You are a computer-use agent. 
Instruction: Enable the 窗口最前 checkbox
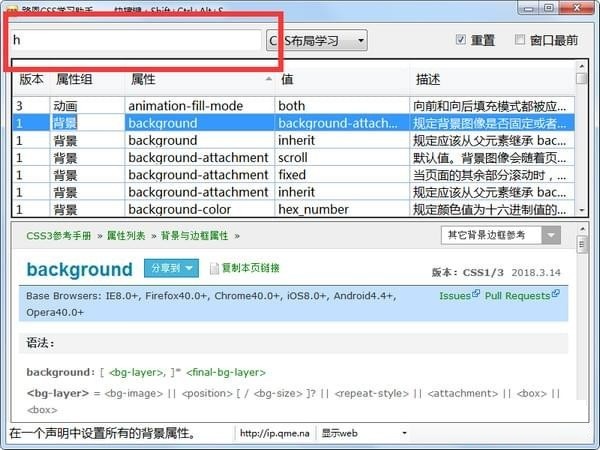[520, 41]
